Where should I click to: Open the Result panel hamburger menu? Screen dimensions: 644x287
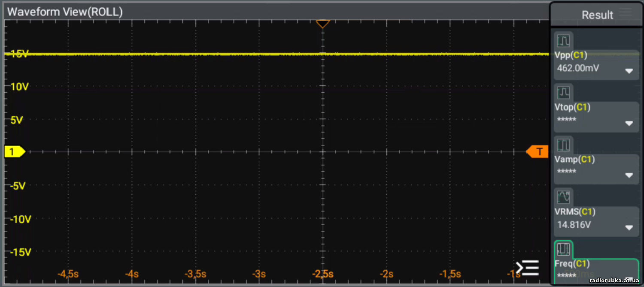pyautogui.click(x=626, y=12)
